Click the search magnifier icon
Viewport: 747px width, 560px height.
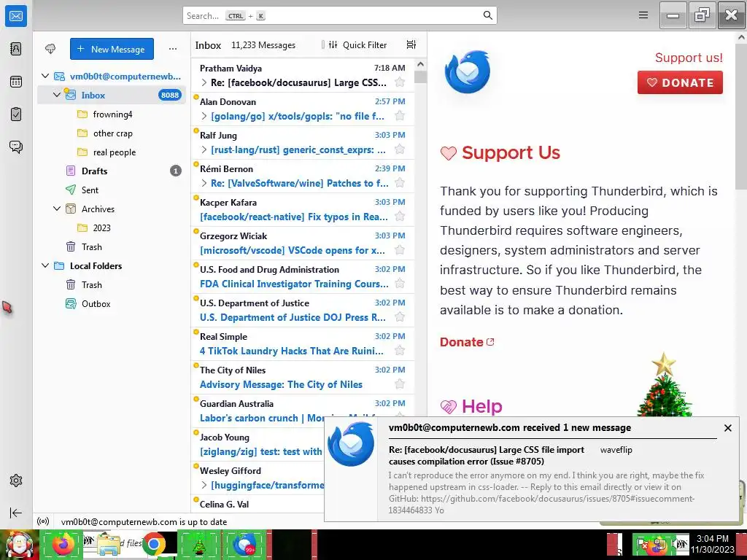click(487, 15)
